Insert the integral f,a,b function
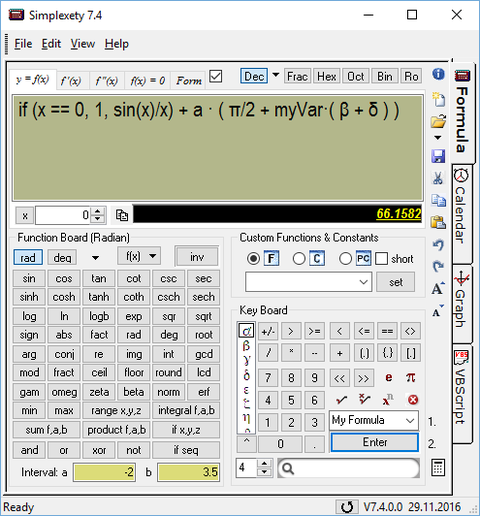Image resolution: width=480 pixels, height=516 pixels. click(186, 410)
